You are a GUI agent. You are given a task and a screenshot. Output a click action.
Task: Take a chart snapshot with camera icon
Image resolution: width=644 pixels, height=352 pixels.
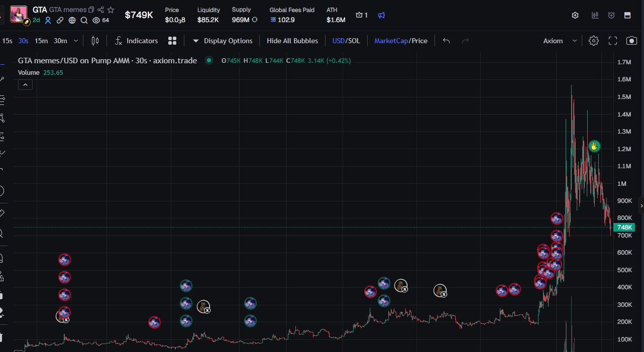click(x=631, y=41)
